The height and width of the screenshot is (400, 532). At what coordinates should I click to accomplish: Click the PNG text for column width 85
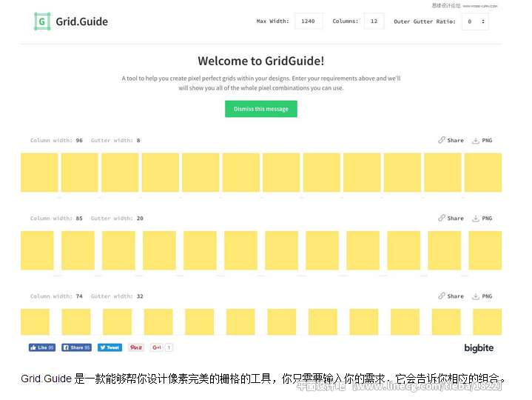[x=487, y=219]
